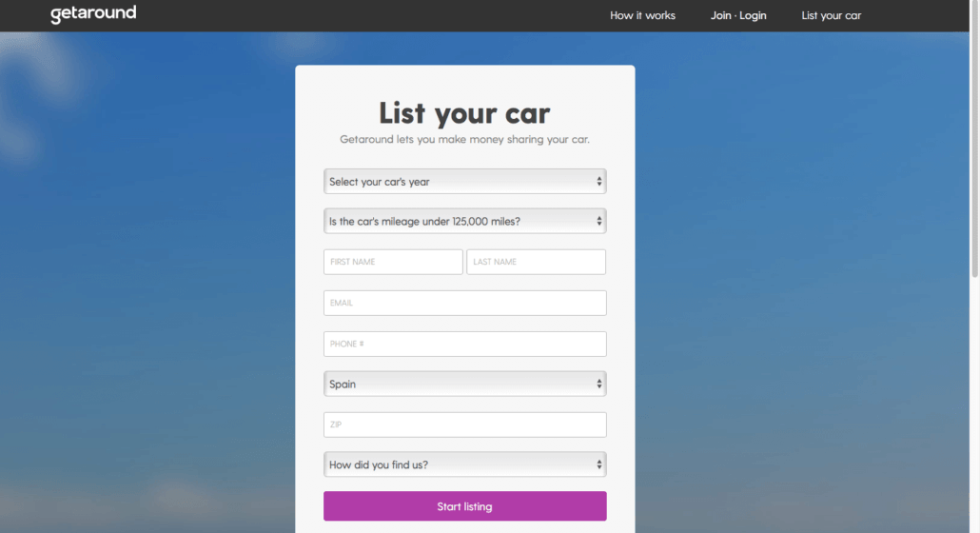Click the country dropdown arrow icon
This screenshot has height=533, width=980.
pyautogui.click(x=598, y=384)
